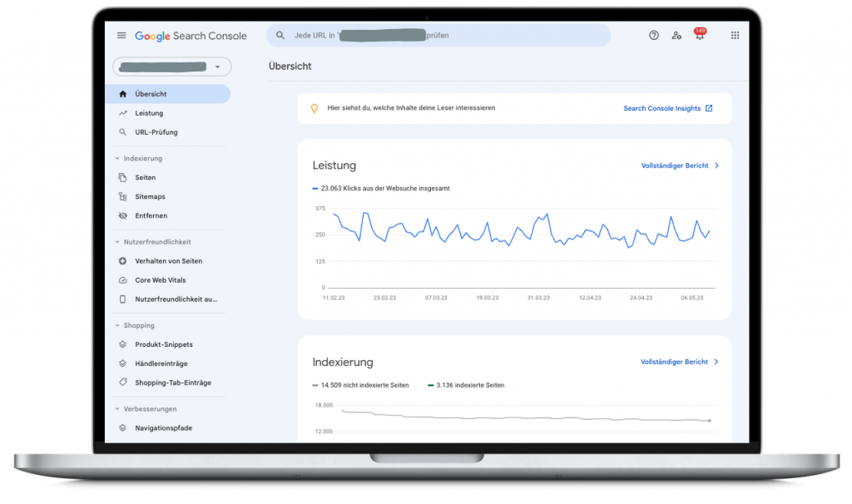Screen dimensions: 852x504
Task: Collapse the Nutzerfreundlichkeit sidebar section
Action: click(x=117, y=242)
